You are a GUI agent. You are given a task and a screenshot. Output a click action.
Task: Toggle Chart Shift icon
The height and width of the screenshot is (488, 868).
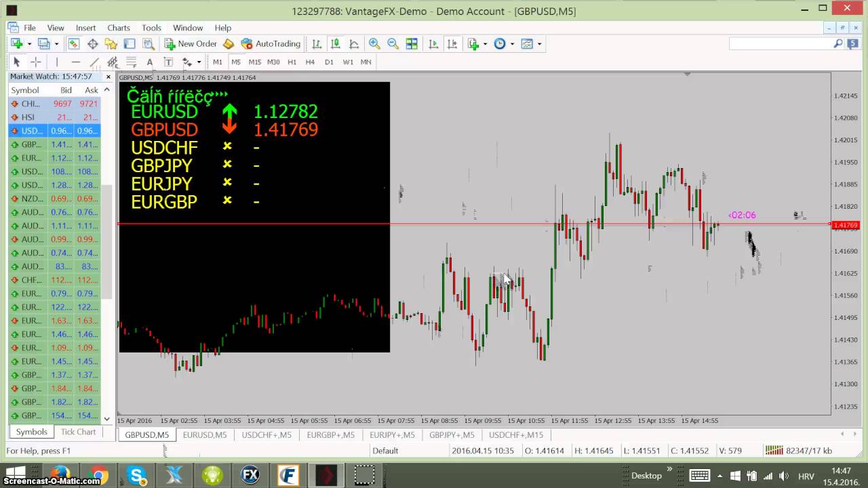coord(452,43)
